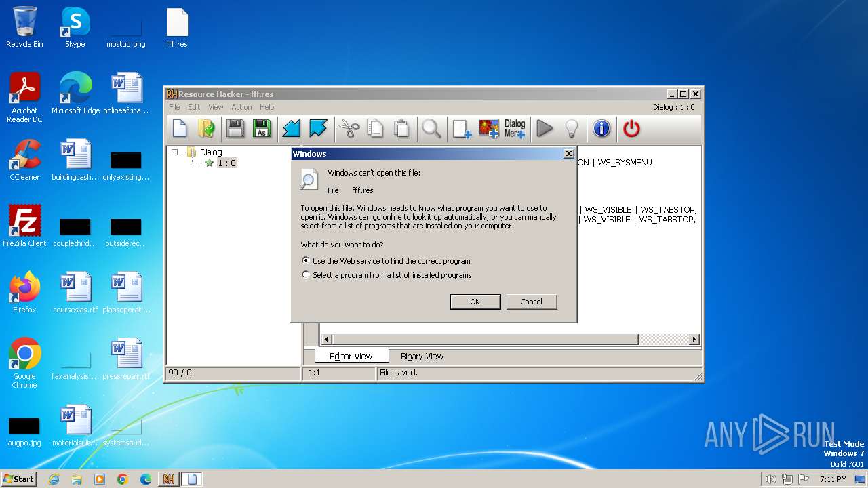This screenshot has height=488, width=868.
Task: Open the Action menu
Action: tap(241, 107)
